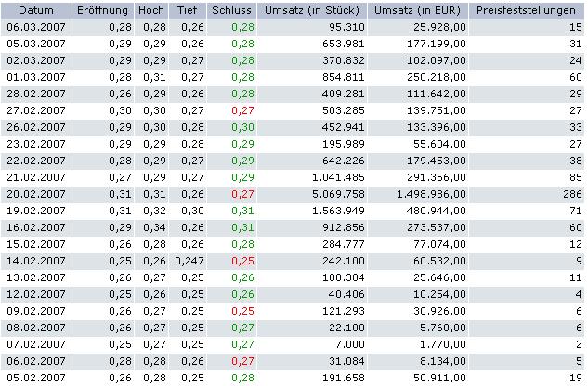Click the Tief column header
Image resolution: width=588 pixels, height=386 pixels.
[189, 9]
